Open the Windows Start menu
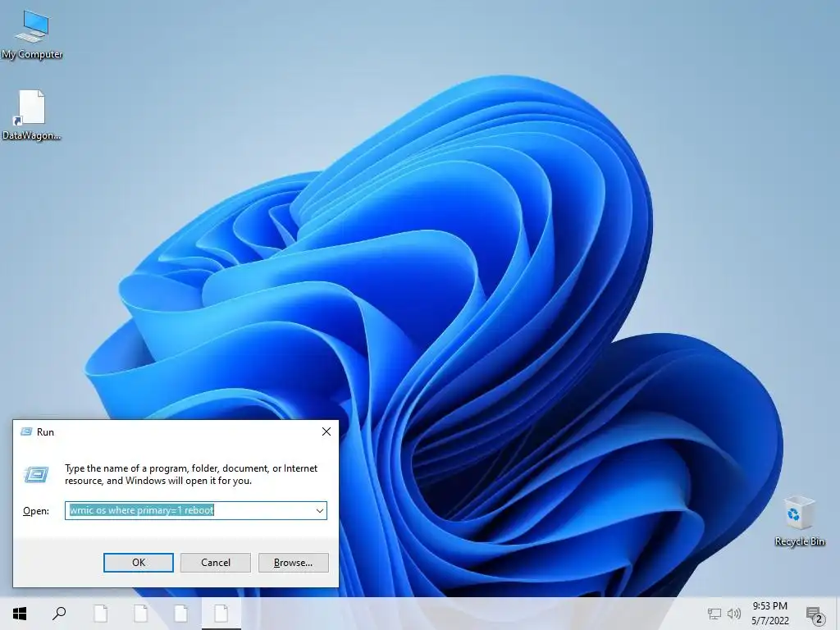Viewport: 840px width, 630px height. [x=20, y=614]
